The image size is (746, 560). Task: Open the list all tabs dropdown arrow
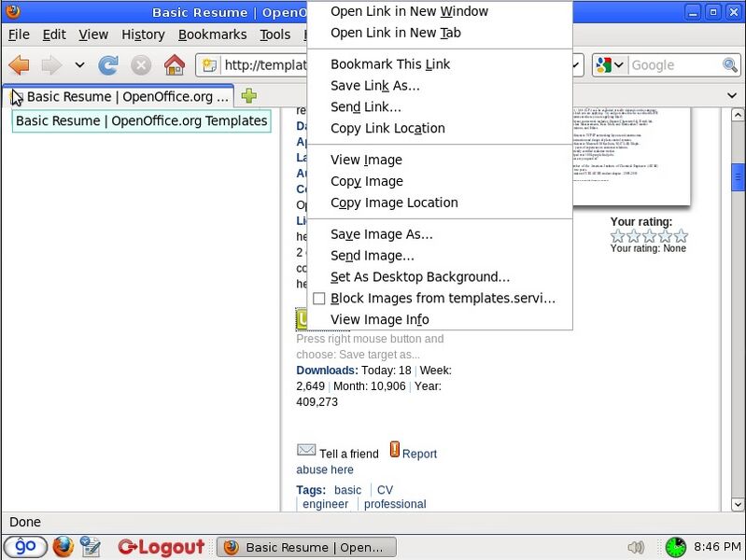point(732,95)
